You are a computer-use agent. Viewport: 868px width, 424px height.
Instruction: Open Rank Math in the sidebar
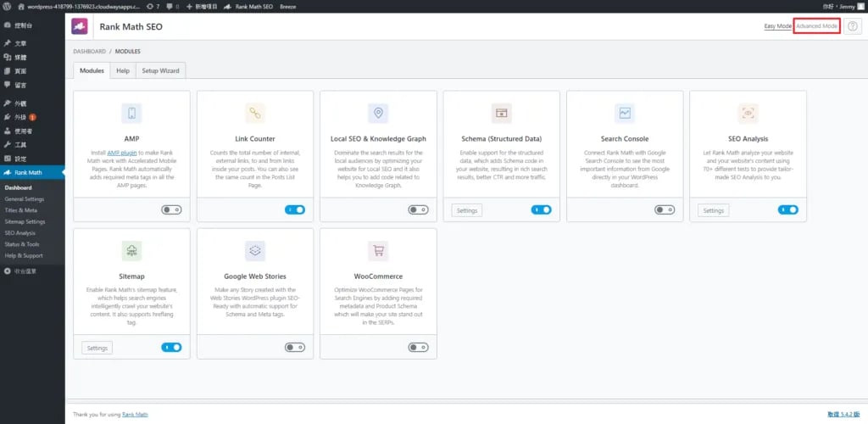[x=32, y=173]
